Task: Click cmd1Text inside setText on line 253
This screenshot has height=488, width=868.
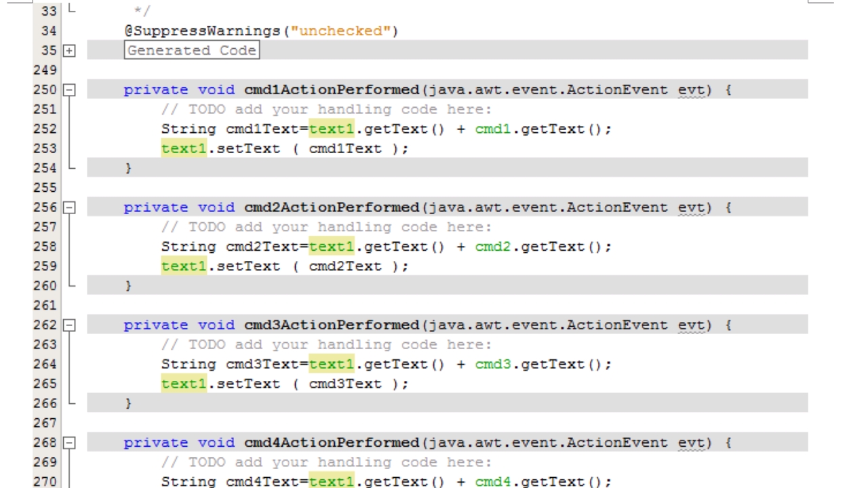Action: click(345, 148)
